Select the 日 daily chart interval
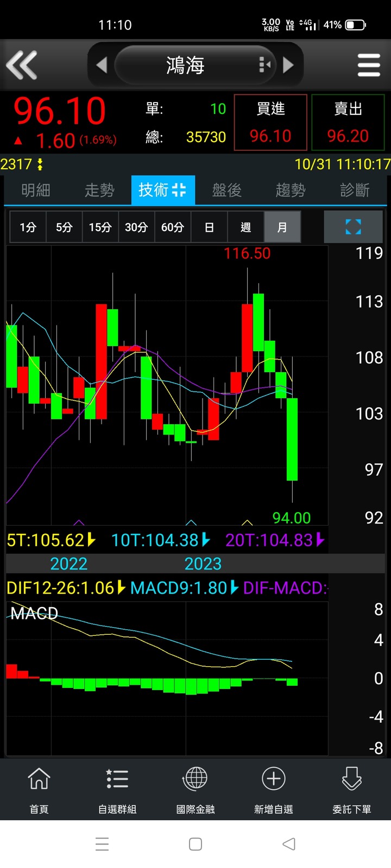Image resolution: width=391 pixels, height=868 pixels. (x=209, y=227)
